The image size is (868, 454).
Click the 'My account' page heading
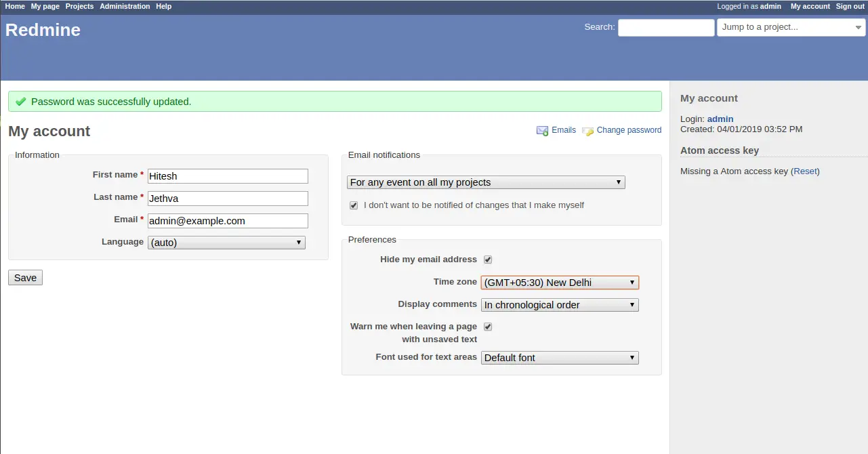click(49, 131)
